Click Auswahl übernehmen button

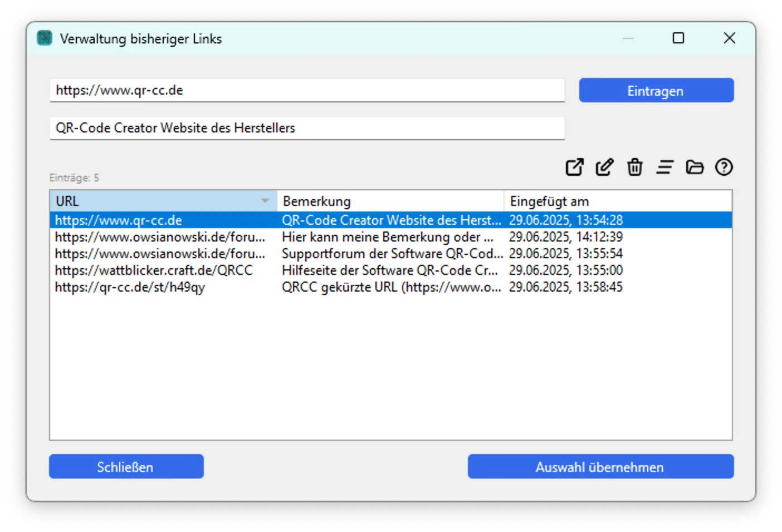pyautogui.click(x=600, y=466)
